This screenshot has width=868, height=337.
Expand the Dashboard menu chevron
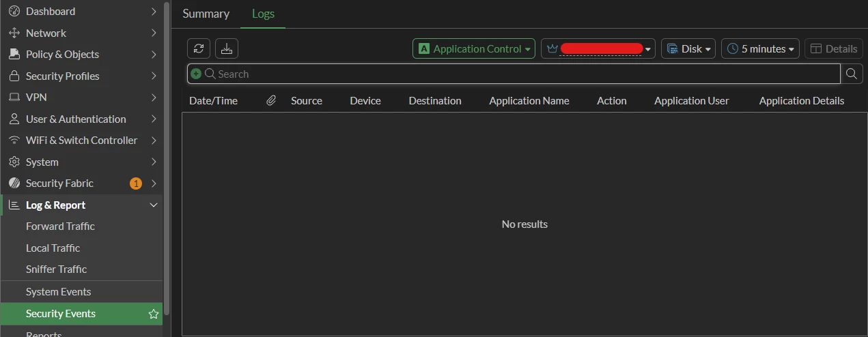coord(154,12)
